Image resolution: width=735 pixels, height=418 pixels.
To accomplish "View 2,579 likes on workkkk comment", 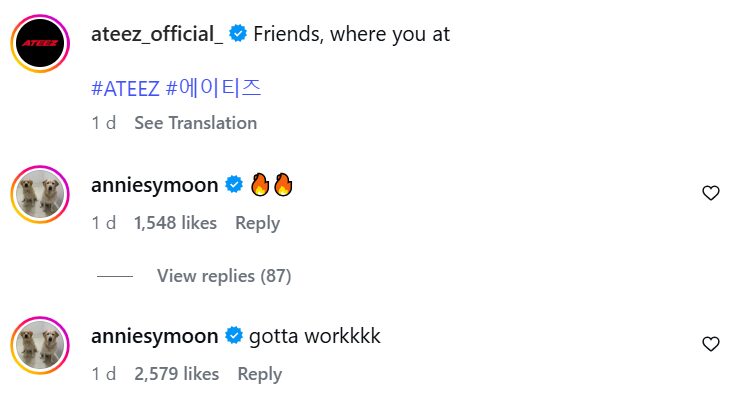I will click(x=176, y=374).
